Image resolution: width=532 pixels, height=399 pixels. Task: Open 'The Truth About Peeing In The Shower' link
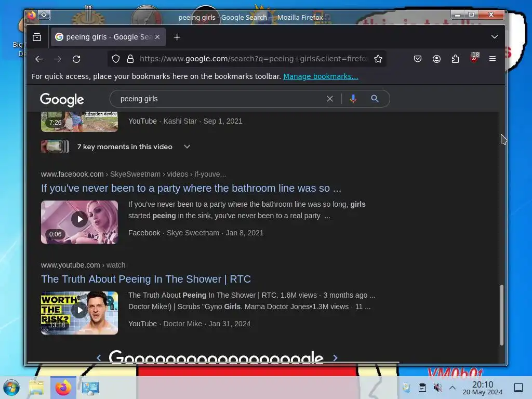tap(146, 279)
